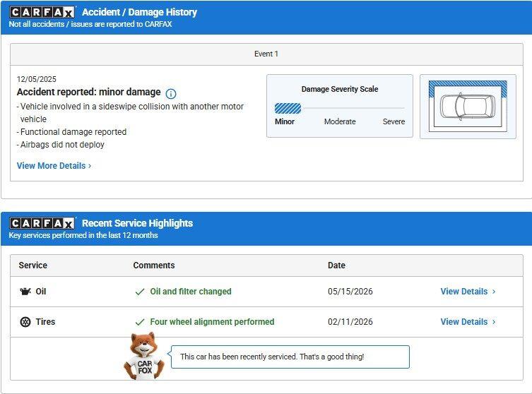The width and height of the screenshot is (532, 394).
Task: Click the striped Minor severity bar
Action: pos(288,108)
